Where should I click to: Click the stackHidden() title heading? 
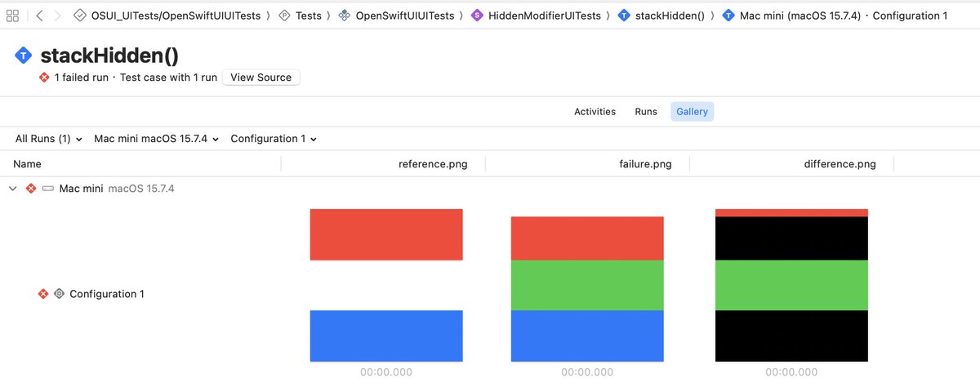pos(109,56)
